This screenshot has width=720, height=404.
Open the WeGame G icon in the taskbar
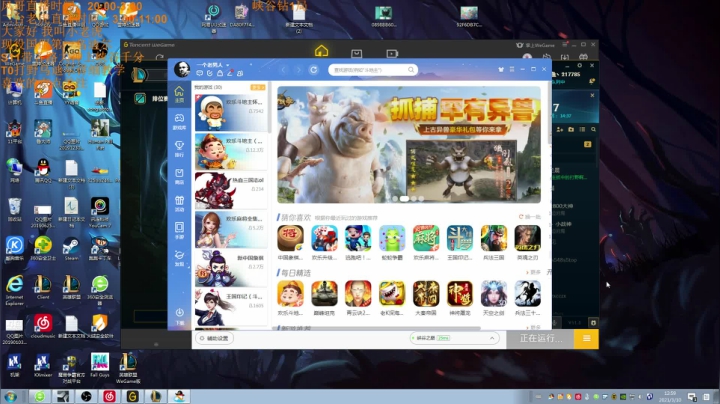(132, 396)
